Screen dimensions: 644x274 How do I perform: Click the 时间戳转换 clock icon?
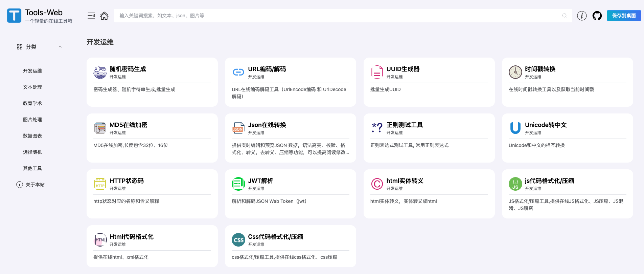click(x=515, y=72)
